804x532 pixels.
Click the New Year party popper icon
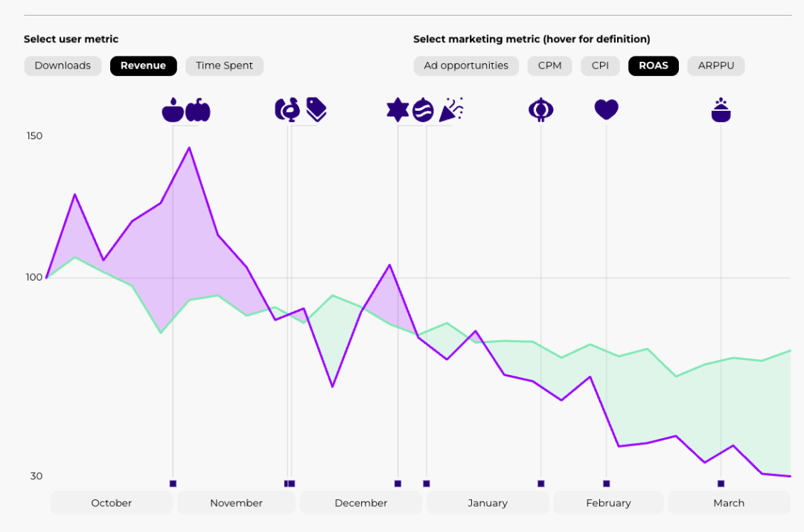tap(451, 109)
